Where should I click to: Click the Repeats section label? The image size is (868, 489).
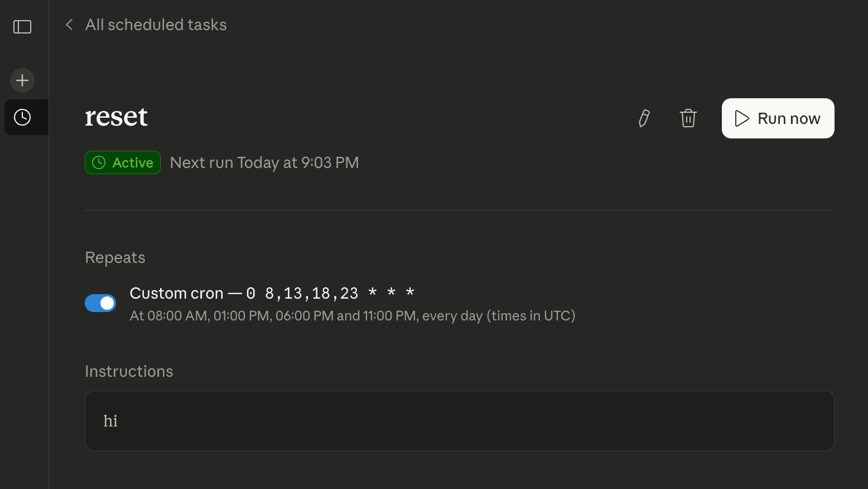(x=115, y=257)
